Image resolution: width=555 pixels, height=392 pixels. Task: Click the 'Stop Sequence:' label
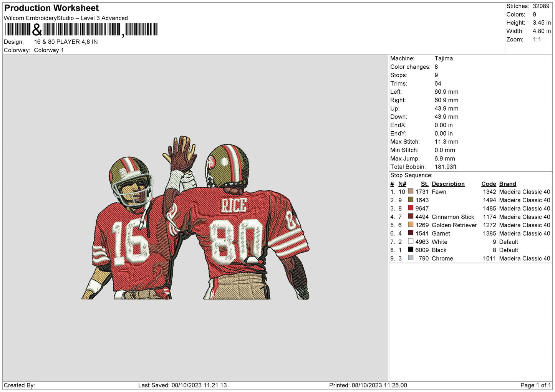[411, 175]
